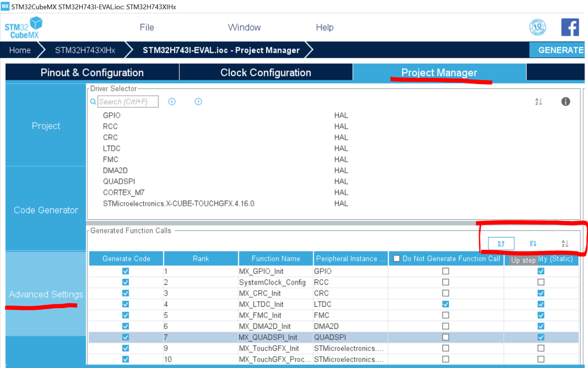Viewport: 588px width, 368px height.
Task: Click the STM32H743XIHx breadcrumb
Action: click(85, 50)
